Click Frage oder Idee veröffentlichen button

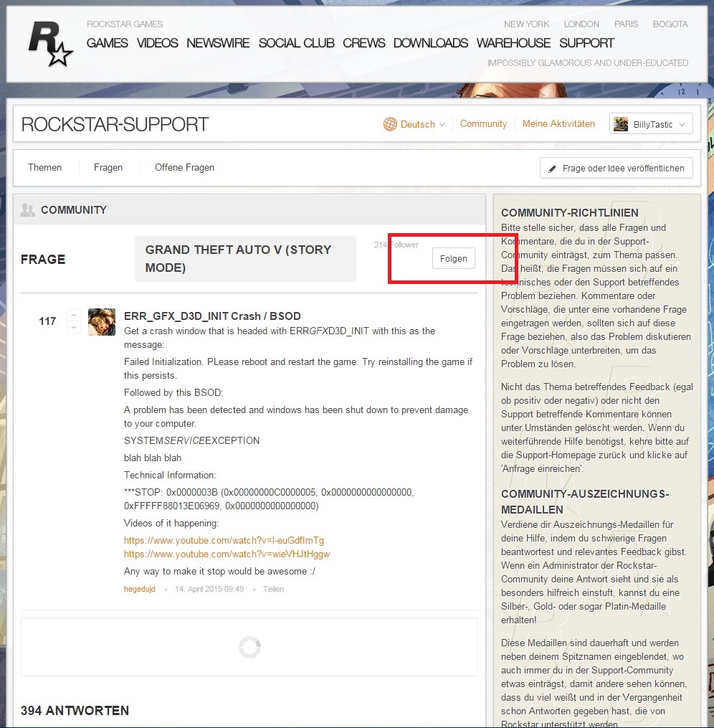coord(616,168)
